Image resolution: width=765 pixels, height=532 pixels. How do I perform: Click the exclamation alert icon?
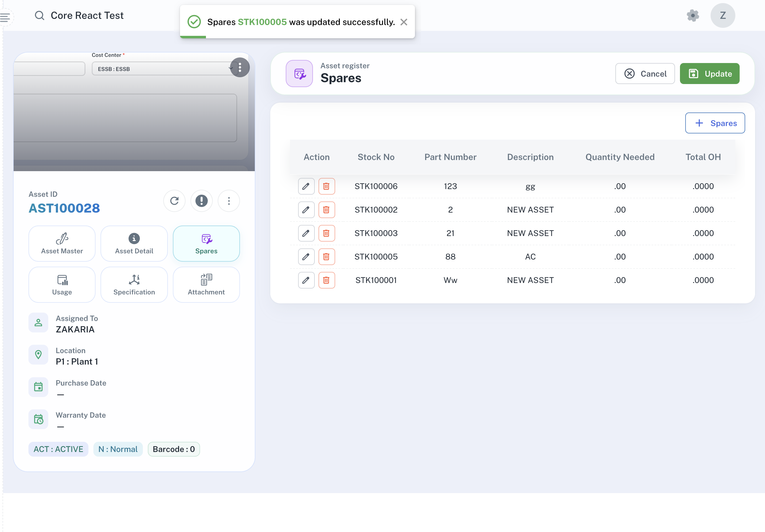click(201, 201)
